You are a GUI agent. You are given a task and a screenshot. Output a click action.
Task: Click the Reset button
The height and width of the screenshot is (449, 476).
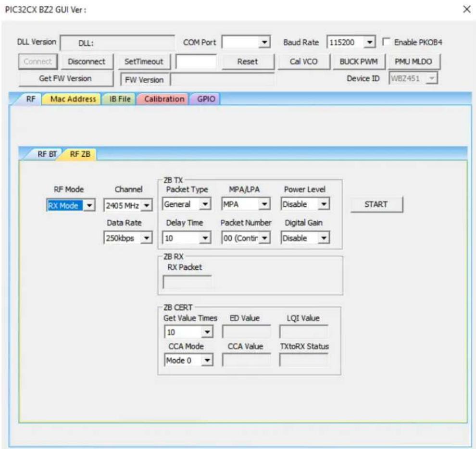[x=248, y=62]
